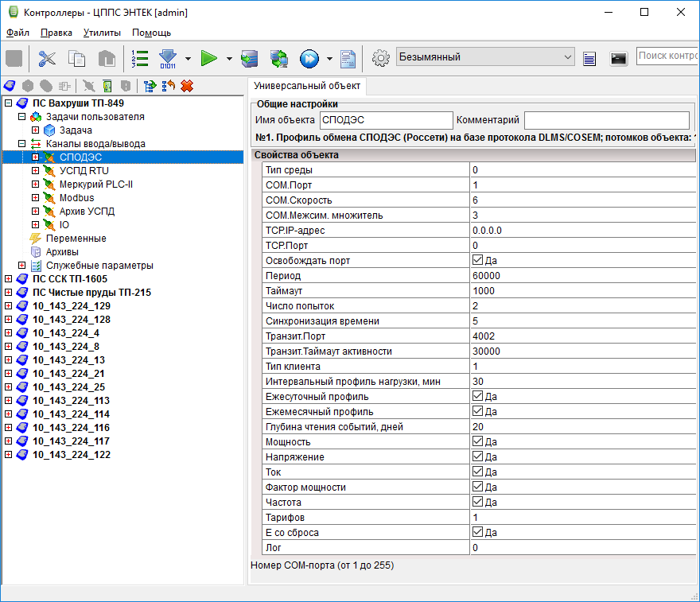
Task: Expand the 'Меркурий PLC-II' tree node
Action: 35,184
